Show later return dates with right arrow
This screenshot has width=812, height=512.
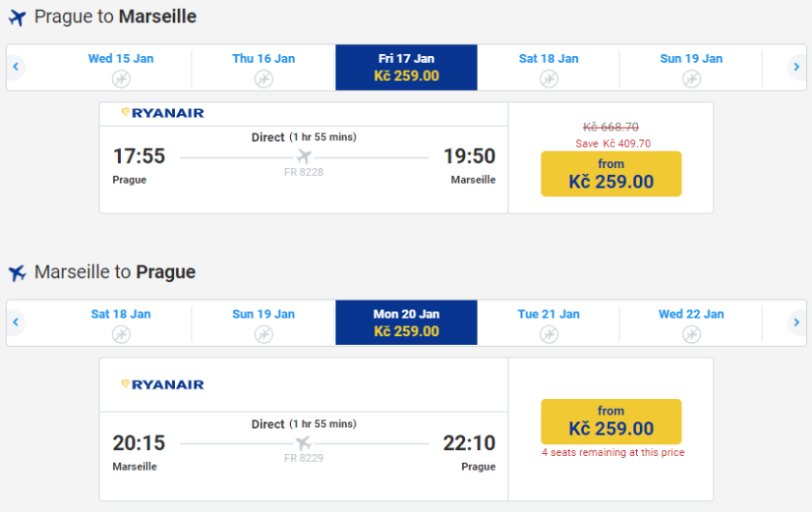(797, 323)
